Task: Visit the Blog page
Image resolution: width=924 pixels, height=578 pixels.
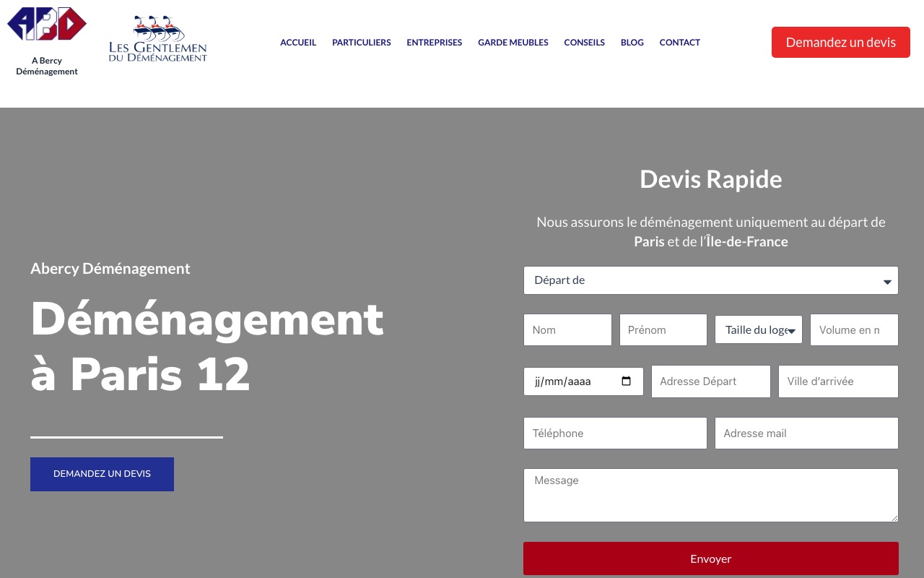Action: pyautogui.click(x=632, y=43)
